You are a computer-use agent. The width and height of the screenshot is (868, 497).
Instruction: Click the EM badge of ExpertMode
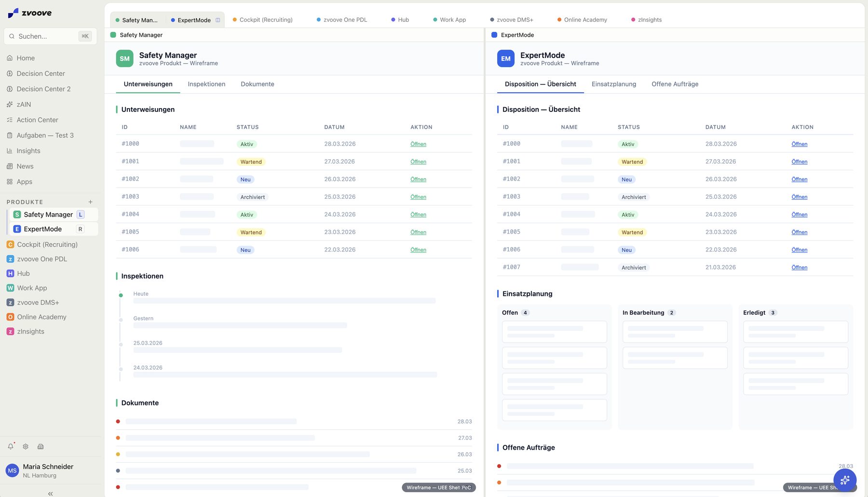505,58
